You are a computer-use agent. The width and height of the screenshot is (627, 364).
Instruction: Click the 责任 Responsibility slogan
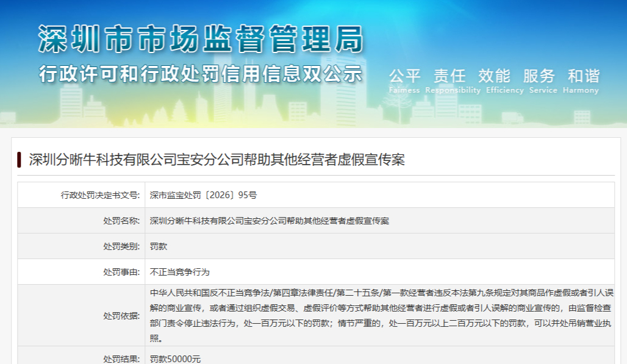coord(453,81)
